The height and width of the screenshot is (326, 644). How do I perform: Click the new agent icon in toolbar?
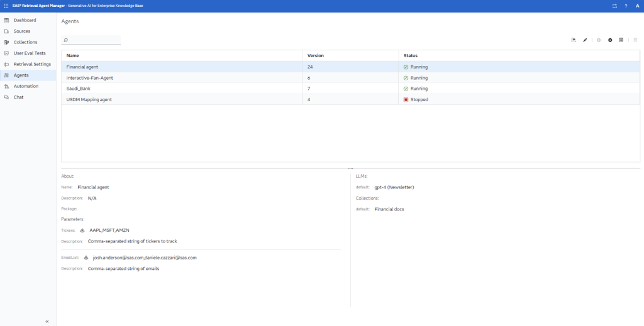coord(574,40)
